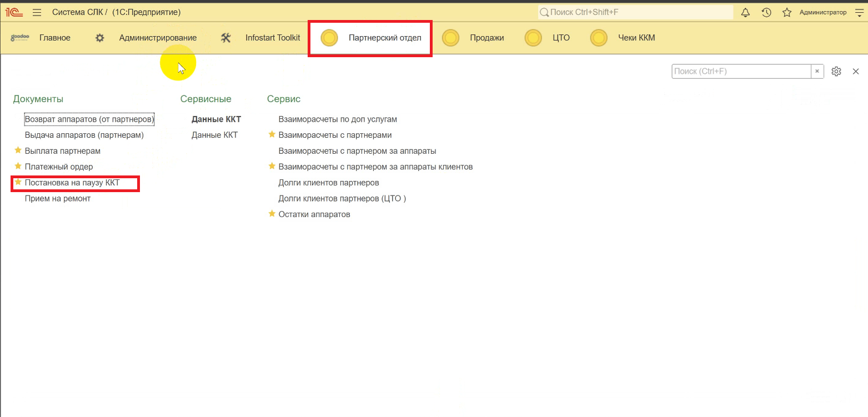The height and width of the screenshot is (417, 868).
Task: Open the Администрирование section
Action: coord(158,38)
